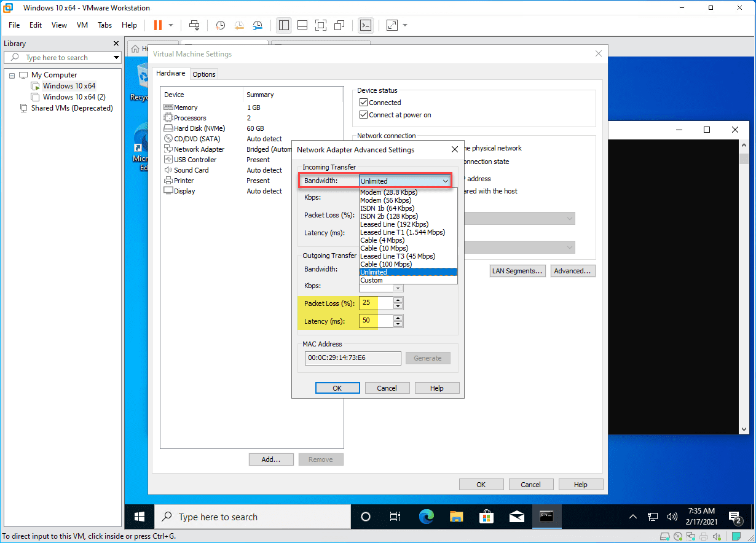Click the LAN Segments button
Image resolution: width=756 pixels, height=543 pixels.
tap(518, 271)
